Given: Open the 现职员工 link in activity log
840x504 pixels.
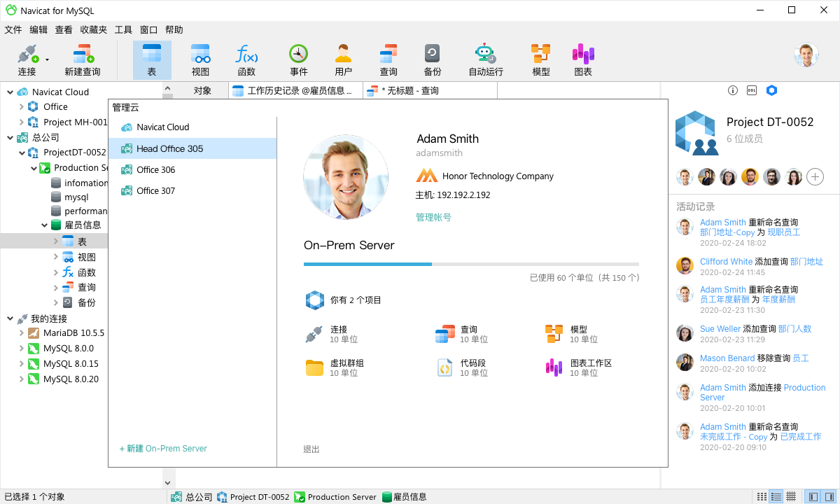Looking at the screenshot, I should 784,232.
